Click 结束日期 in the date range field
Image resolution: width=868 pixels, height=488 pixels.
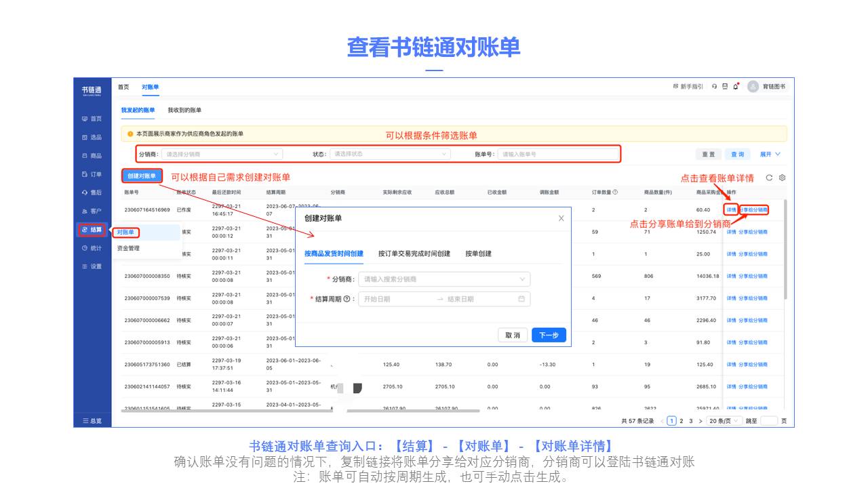click(460, 299)
